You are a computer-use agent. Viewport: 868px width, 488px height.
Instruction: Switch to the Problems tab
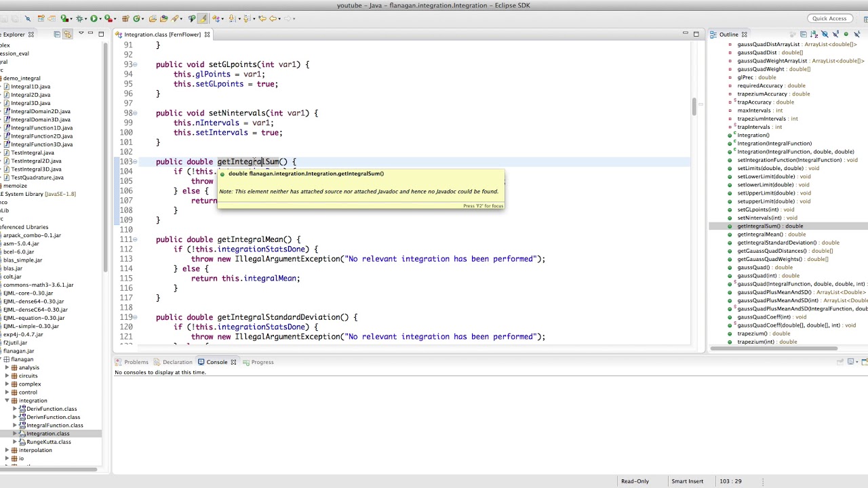tap(131, 362)
